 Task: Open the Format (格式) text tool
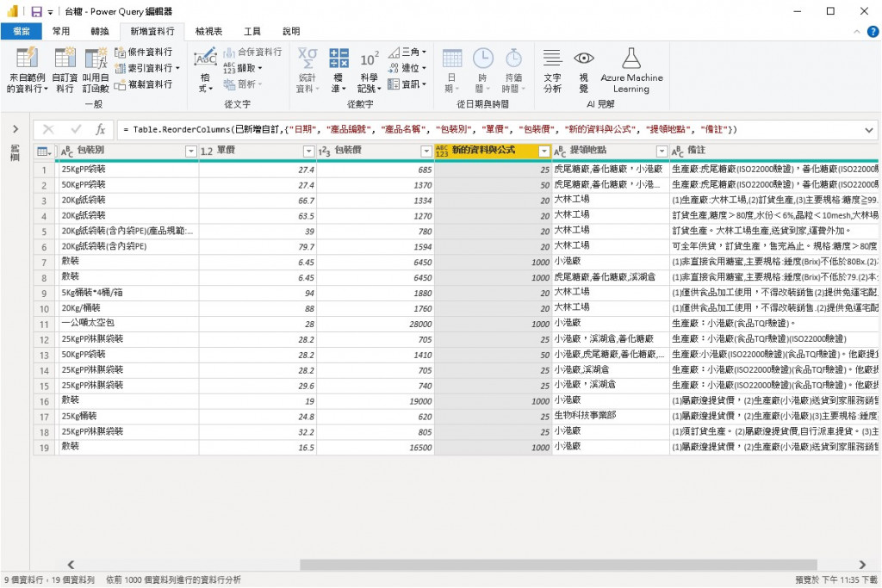click(x=205, y=71)
